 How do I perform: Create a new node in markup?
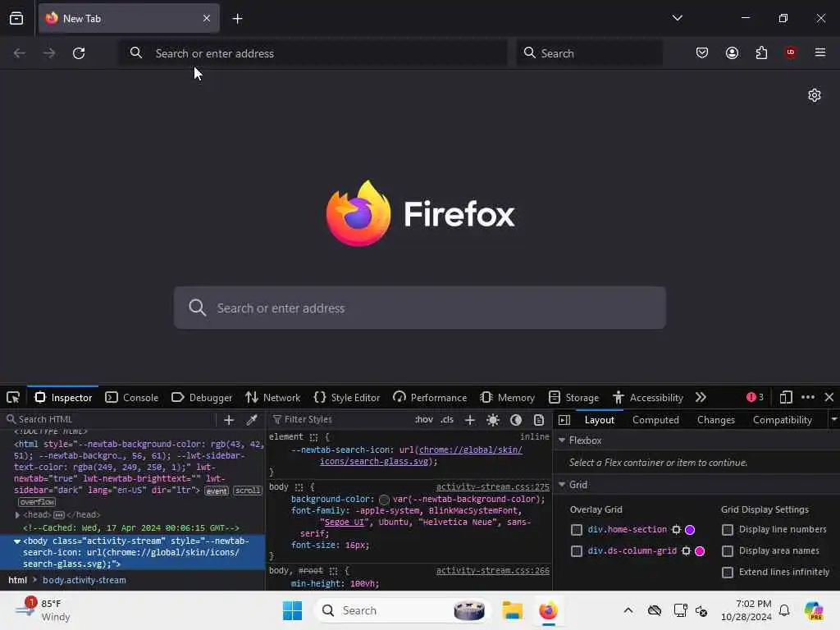click(229, 420)
